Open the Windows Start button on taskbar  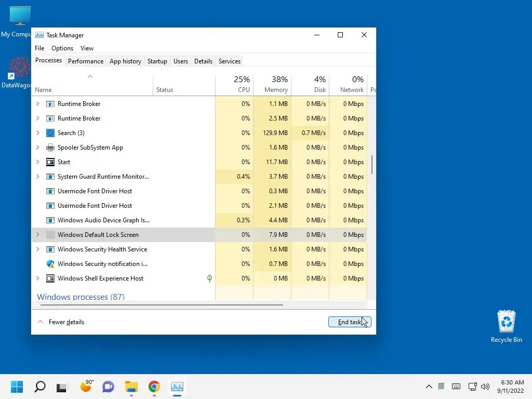point(17,387)
